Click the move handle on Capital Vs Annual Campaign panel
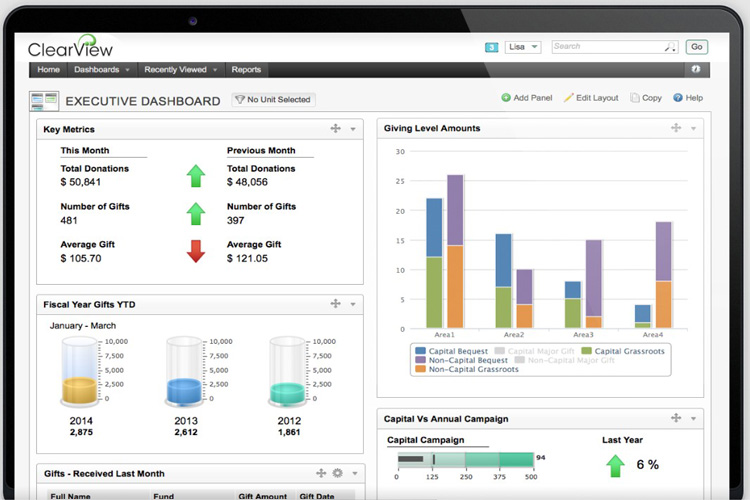The height and width of the screenshot is (500, 750). (676, 418)
